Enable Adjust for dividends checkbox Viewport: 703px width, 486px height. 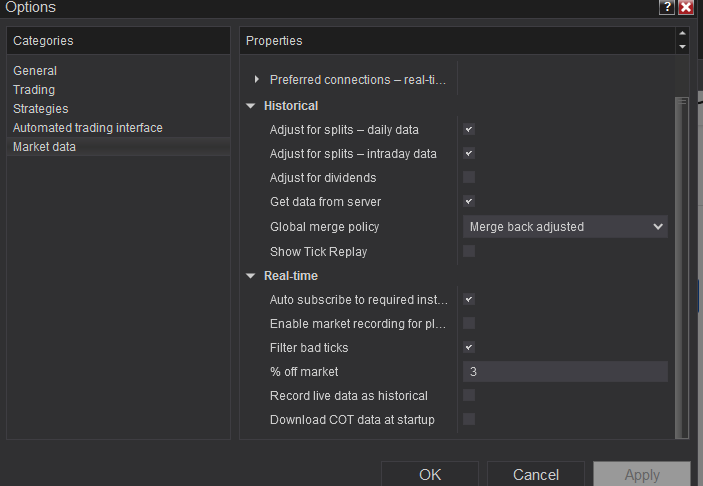(469, 177)
